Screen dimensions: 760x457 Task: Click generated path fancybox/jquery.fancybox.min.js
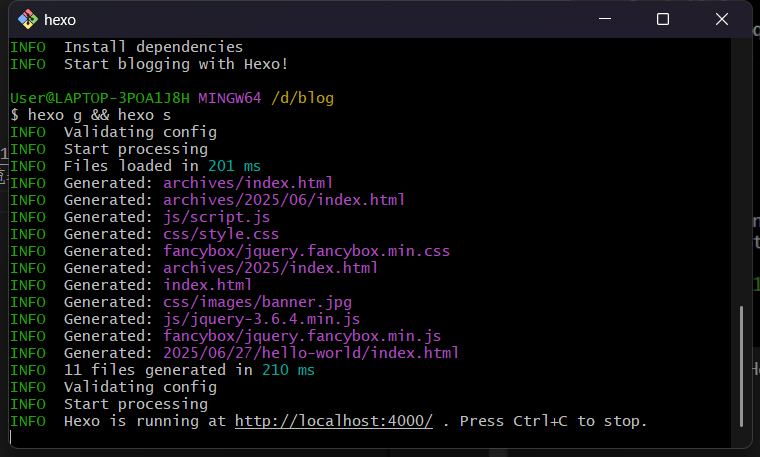pyautogui.click(x=302, y=336)
